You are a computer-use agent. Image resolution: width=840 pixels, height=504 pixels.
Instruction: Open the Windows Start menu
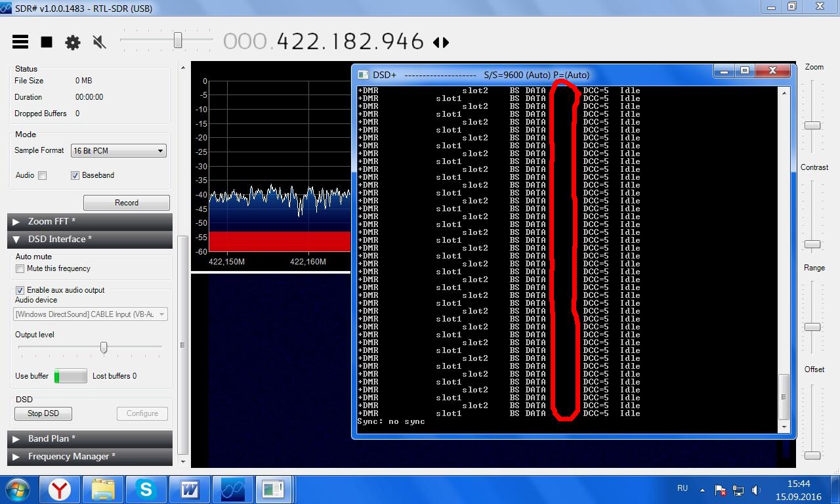pyautogui.click(x=18, y=490)
